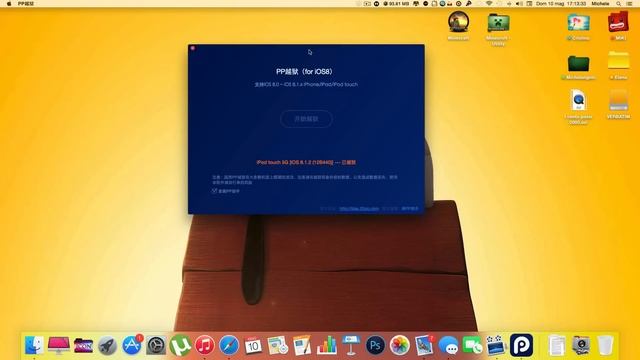Screen dimensions: 640x360
Task: Open Notification Center in menu bar
Action: (x=630, y=4)
